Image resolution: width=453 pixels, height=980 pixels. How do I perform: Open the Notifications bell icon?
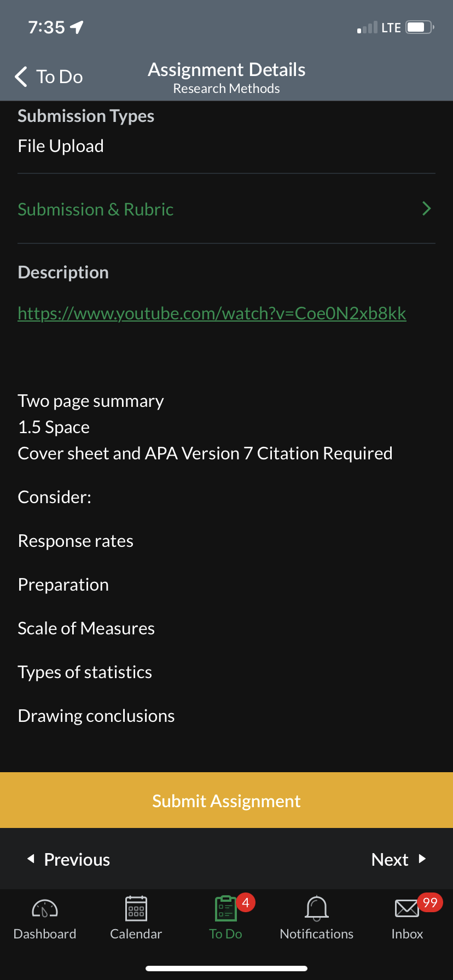tap(317, 909)
